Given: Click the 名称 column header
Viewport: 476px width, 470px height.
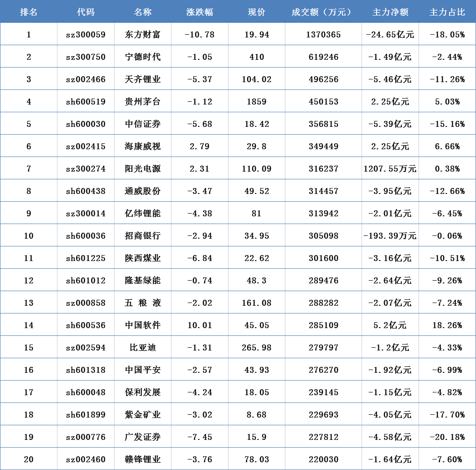Looking at the screenshot, I should 143,12.
